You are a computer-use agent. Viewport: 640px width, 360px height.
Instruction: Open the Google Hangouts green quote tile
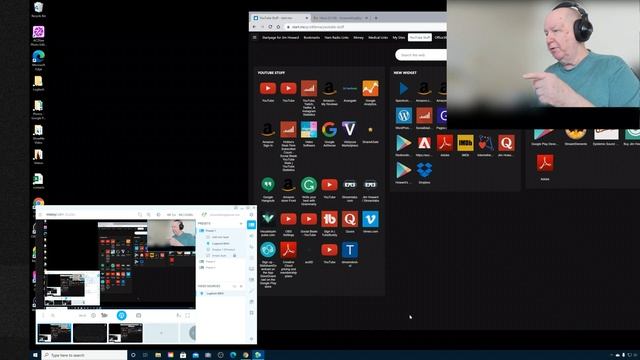click(x=268, y=185)
